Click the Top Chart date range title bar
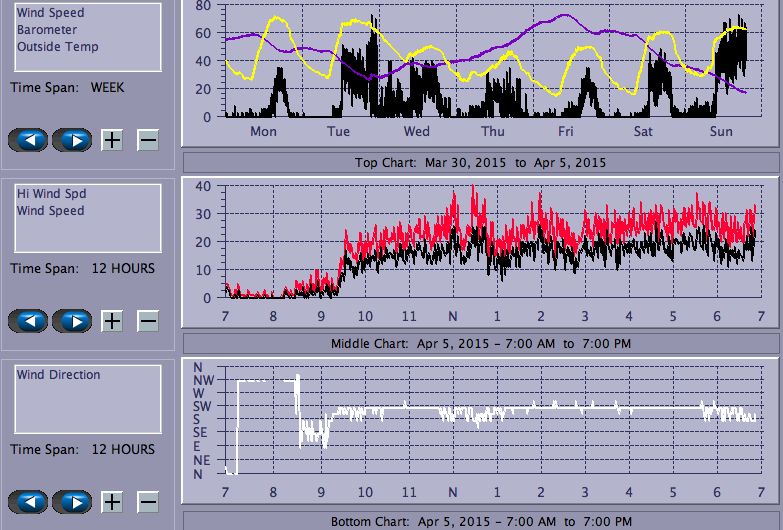 480,162
